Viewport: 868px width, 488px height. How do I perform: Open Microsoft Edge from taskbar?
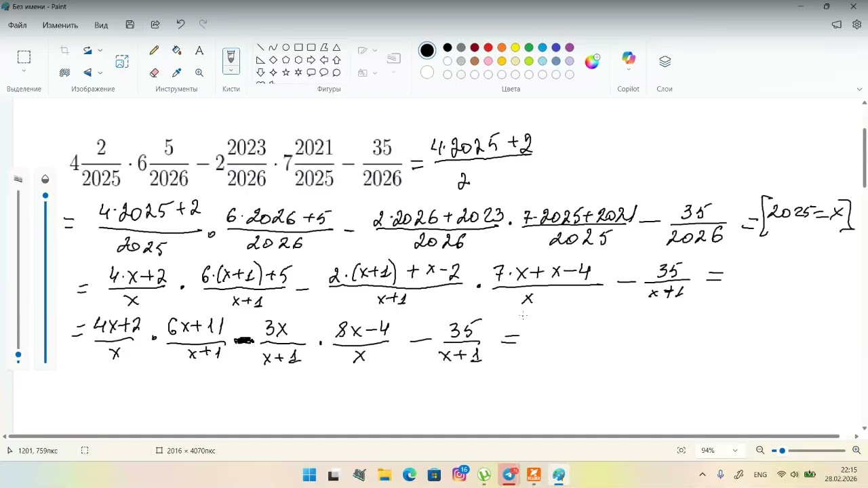point(410,474)
